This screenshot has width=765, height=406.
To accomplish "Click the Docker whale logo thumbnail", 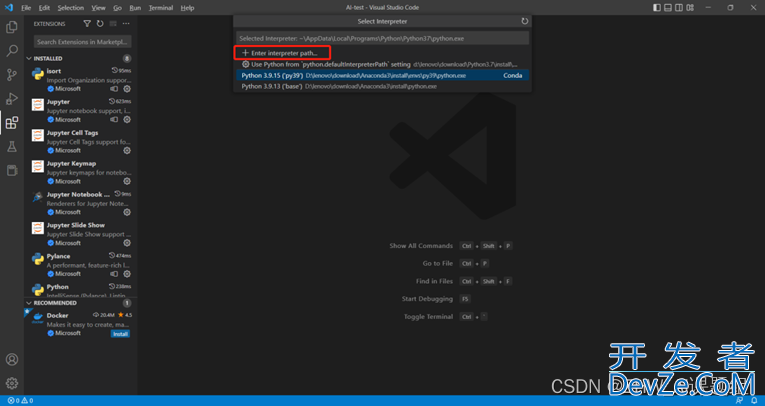I will (38, 317).
